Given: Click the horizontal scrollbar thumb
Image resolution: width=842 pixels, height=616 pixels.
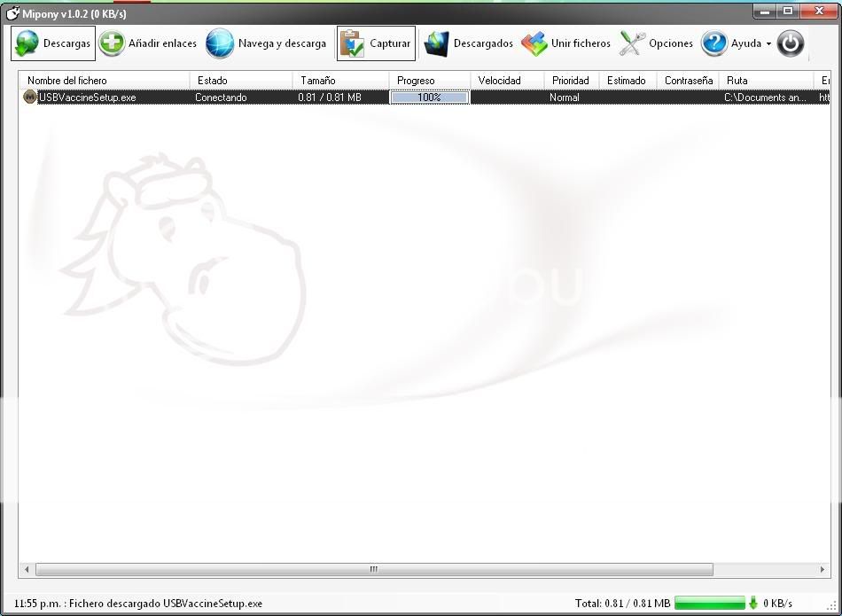Looking at the screenshot, I should [374, 569].
